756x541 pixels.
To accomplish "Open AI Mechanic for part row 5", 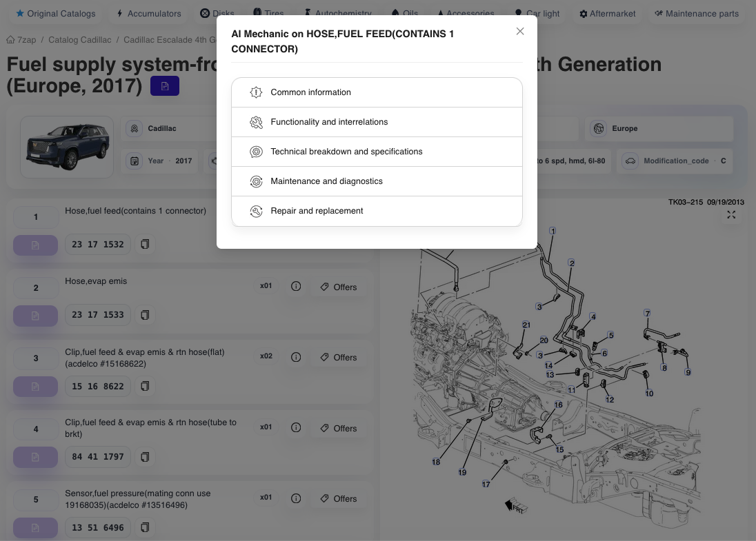I will [35, 528].
